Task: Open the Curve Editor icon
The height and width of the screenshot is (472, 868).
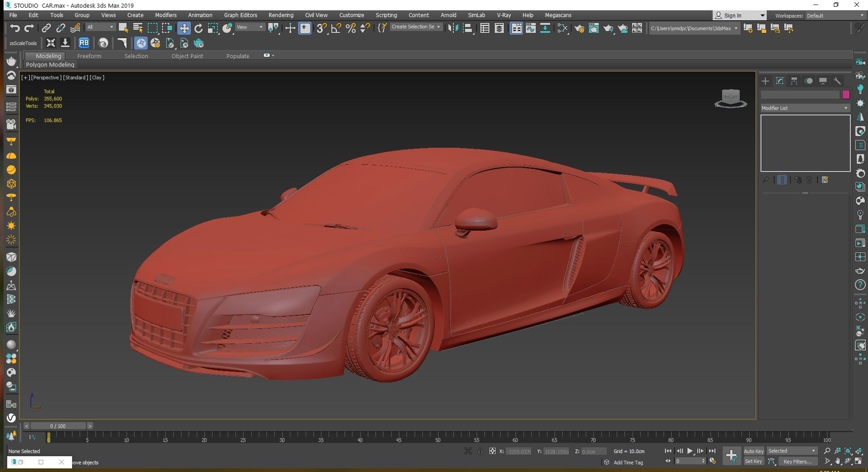Action: [531, 28]
